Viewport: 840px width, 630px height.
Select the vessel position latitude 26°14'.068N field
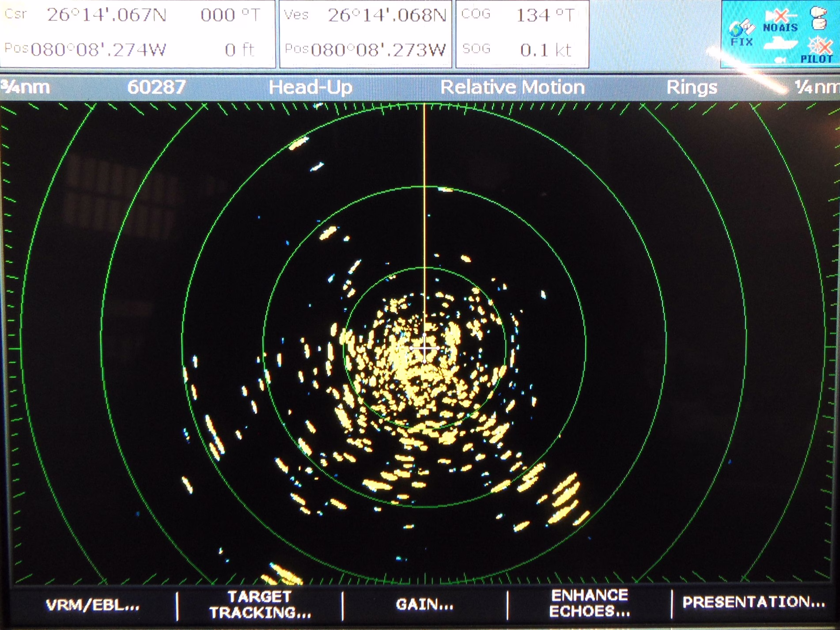pos(386,15)
